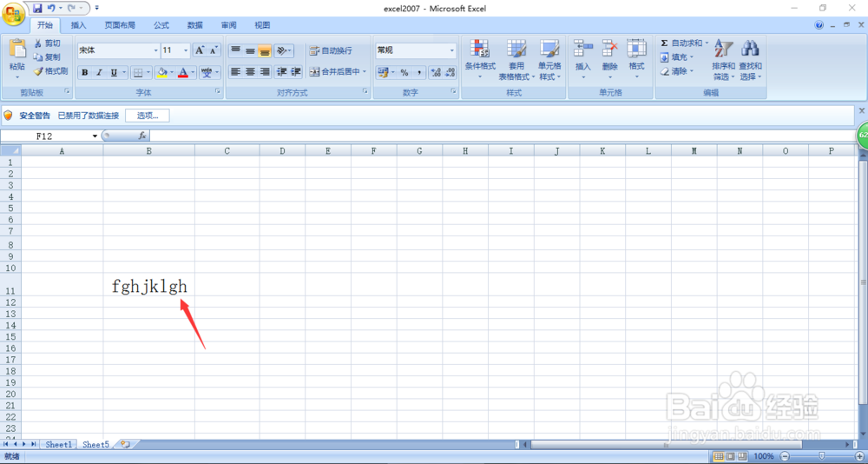Viewport: 868px width, 464px height.
Task: Open number format 常规 dropdown
Action: coord(451,50)
